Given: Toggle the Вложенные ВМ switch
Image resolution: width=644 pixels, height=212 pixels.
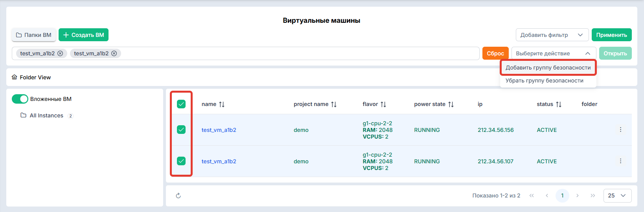Looking at the screenshot, I should [20, 99].
